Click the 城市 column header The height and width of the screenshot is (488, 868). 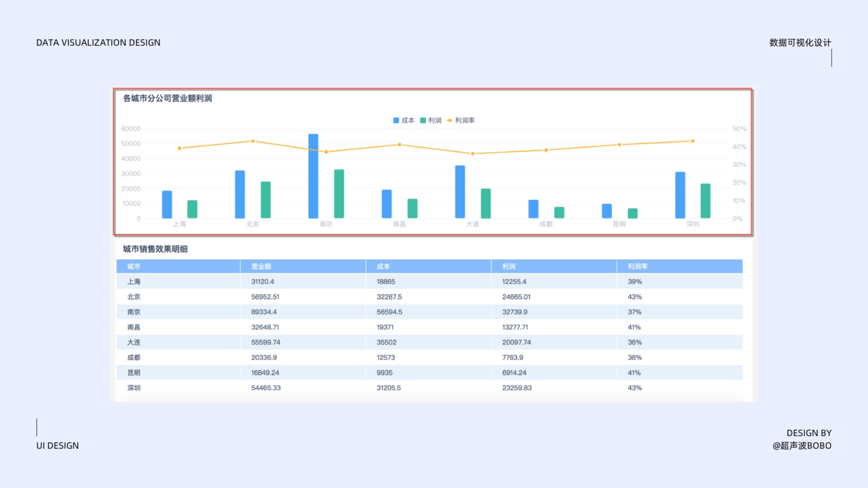178,266
